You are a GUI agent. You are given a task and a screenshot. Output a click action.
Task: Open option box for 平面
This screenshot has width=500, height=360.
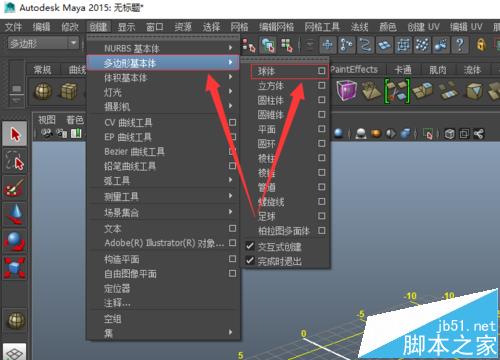click(x=321, y=129)
